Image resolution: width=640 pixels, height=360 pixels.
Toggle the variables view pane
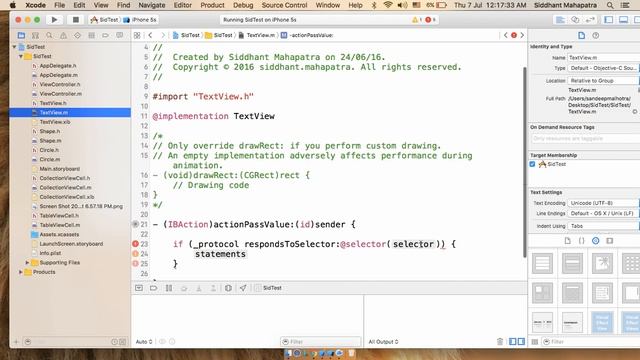(513, 342)
